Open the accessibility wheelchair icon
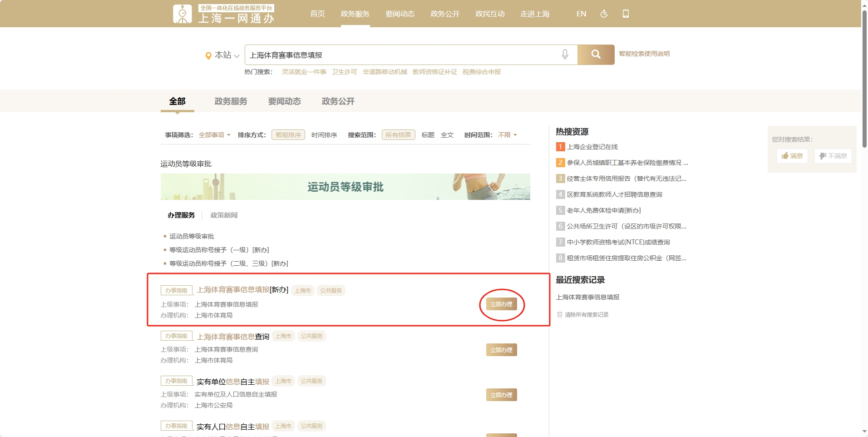This screenshot has width=868, height=437. point(604,14)
